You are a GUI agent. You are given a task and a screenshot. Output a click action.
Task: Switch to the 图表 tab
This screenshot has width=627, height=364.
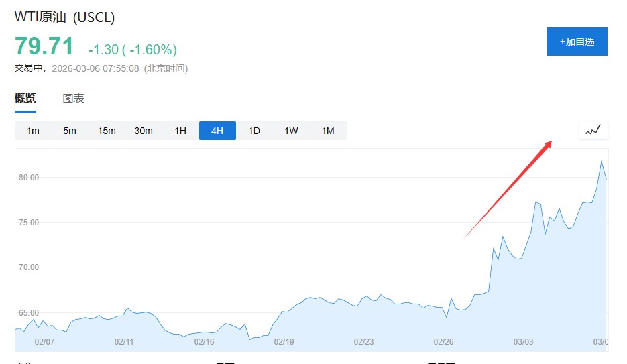coord(74,99)
